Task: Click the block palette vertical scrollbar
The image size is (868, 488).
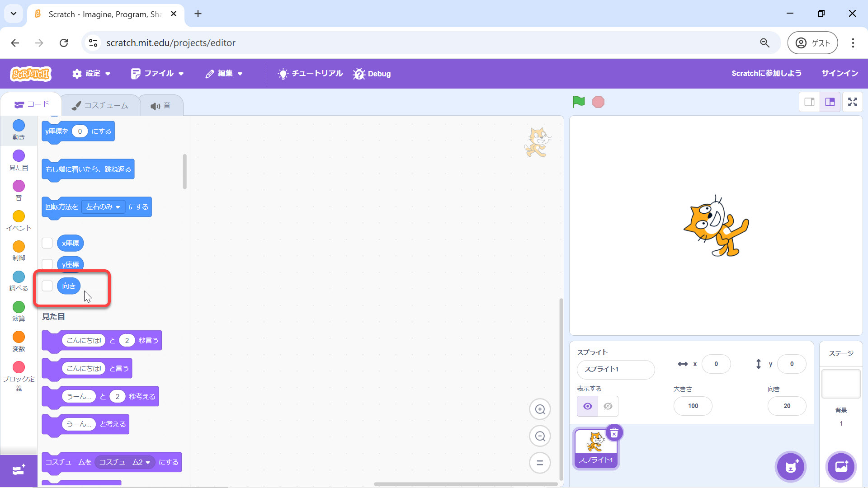Action: (x=184, y=172)
